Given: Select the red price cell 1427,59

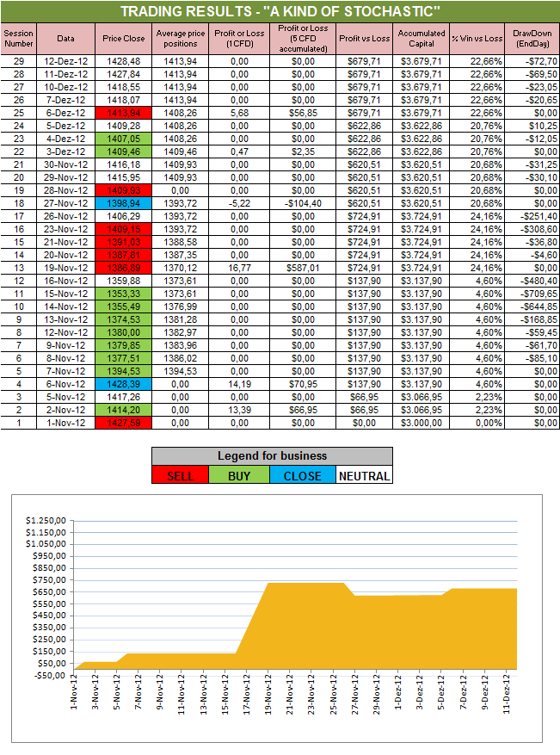Looking at the screenshot, I should (x=124, y=423).
